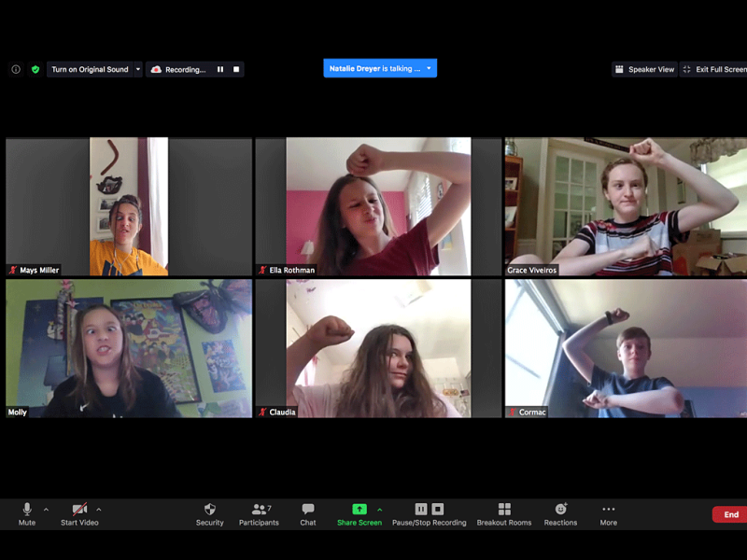The image size is (747, 560).
Task: Turn on Original Sound
Action: click(90, 69)
